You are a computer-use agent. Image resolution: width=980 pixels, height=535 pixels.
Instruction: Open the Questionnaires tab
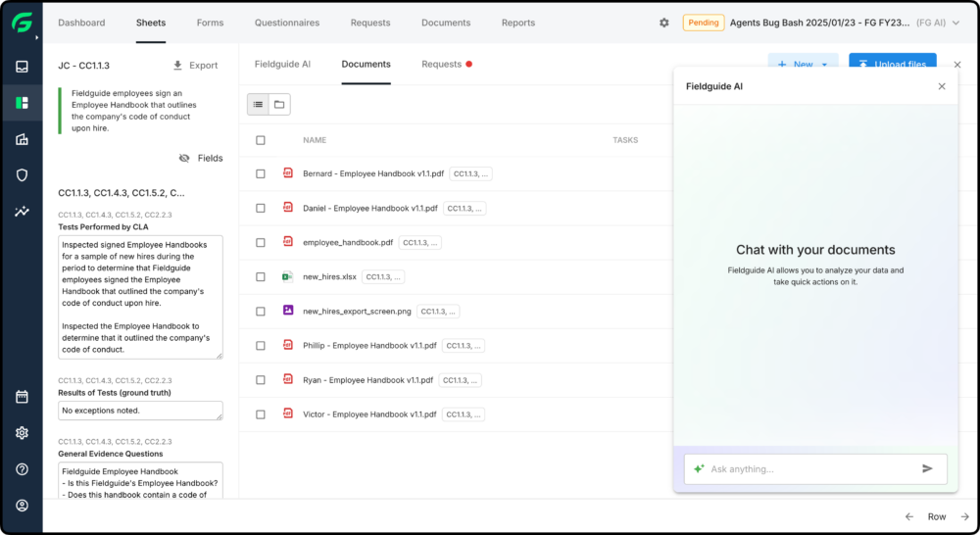point(287,23)
